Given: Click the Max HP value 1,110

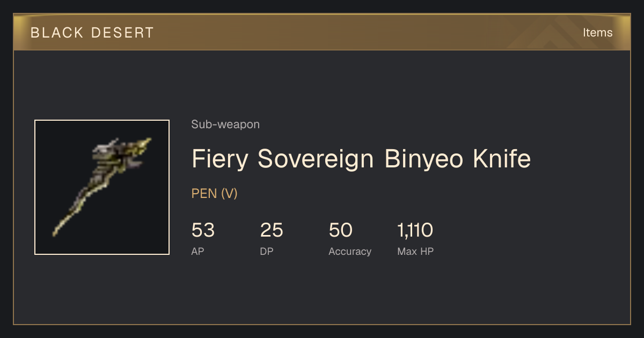Looking at the screenshot, I should pos(415,231).
